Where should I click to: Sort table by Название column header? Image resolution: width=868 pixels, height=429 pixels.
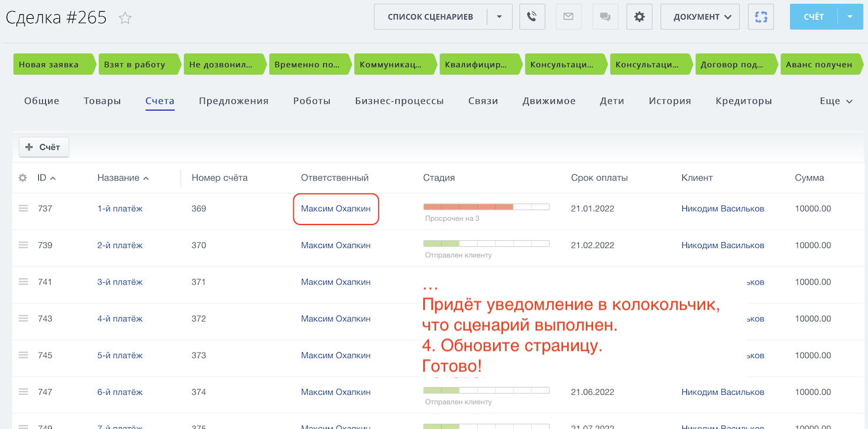pyautogui.click(x=119, y=178)
